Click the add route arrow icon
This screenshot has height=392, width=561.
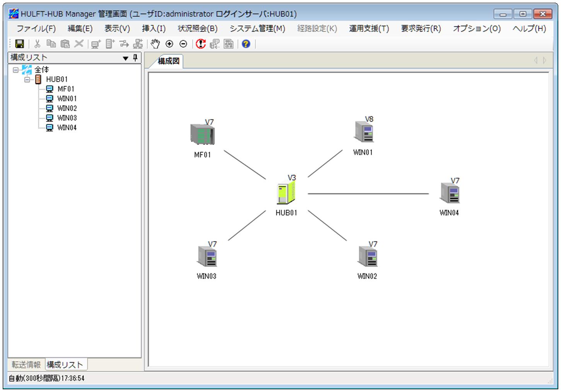click(x=124, y=44)
